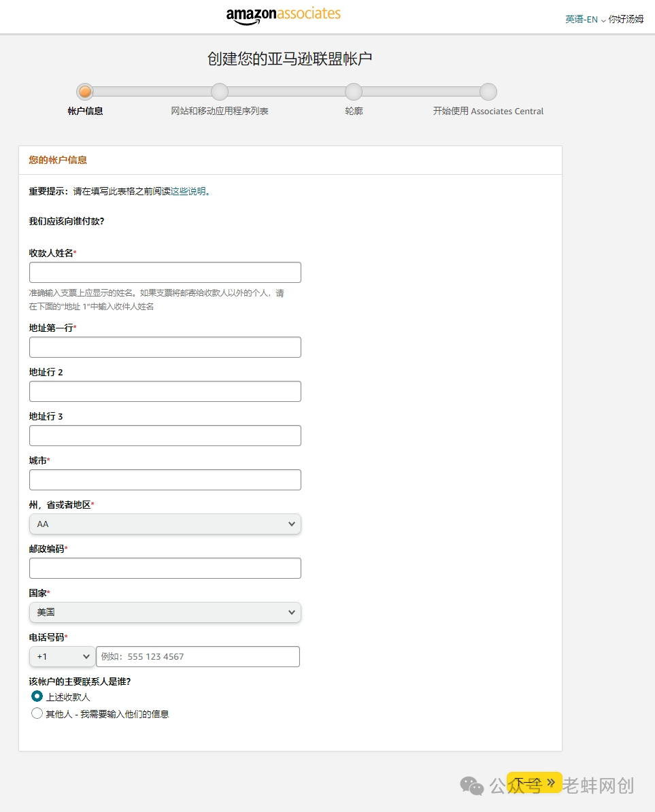
Task: Select the 开始使用 Associates Central step circle
Action: [x=488, y=92]
